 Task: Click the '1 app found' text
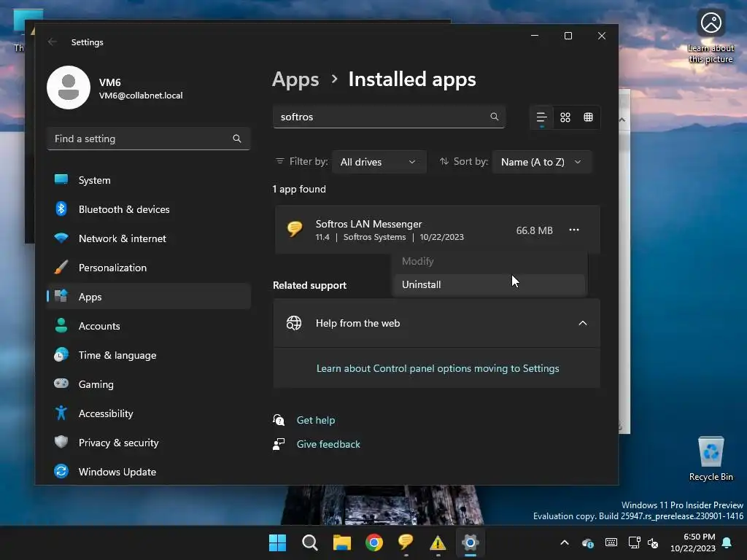coord(299,189)
